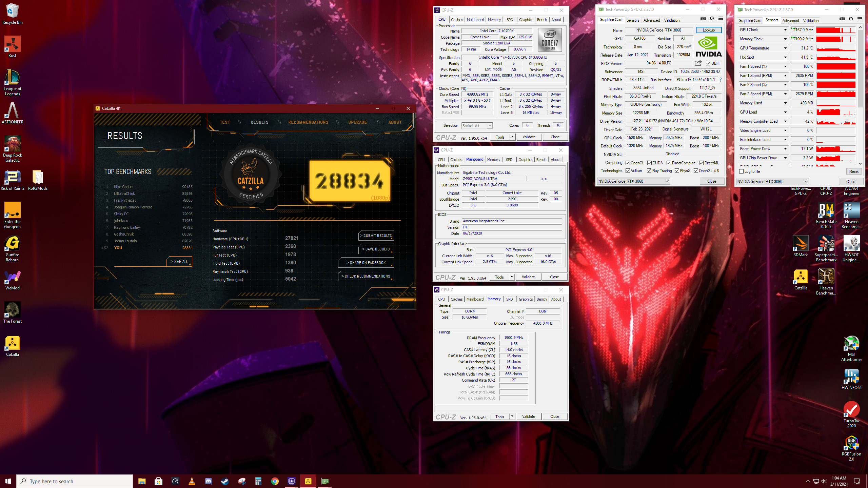Open Recycle Bin desktop icon
Viewport: 868px width, 488px height.
(13, 14)
